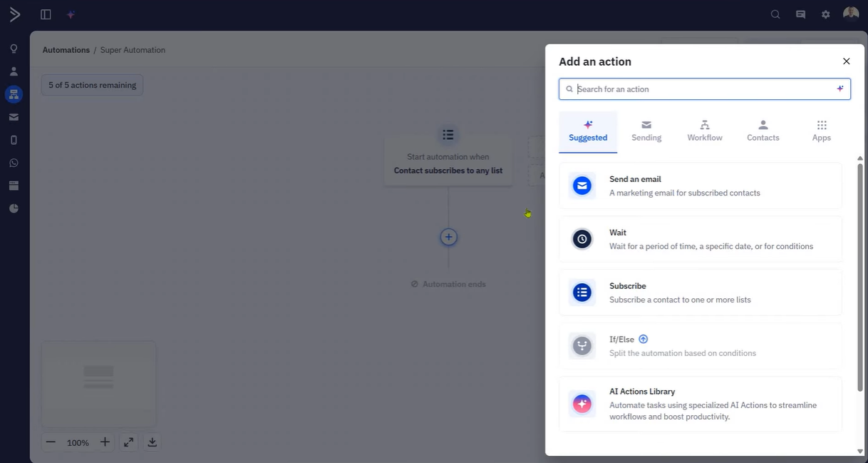Click the download automation icon
The height and width of the screenshot is (463, 868).
(152, 442)
